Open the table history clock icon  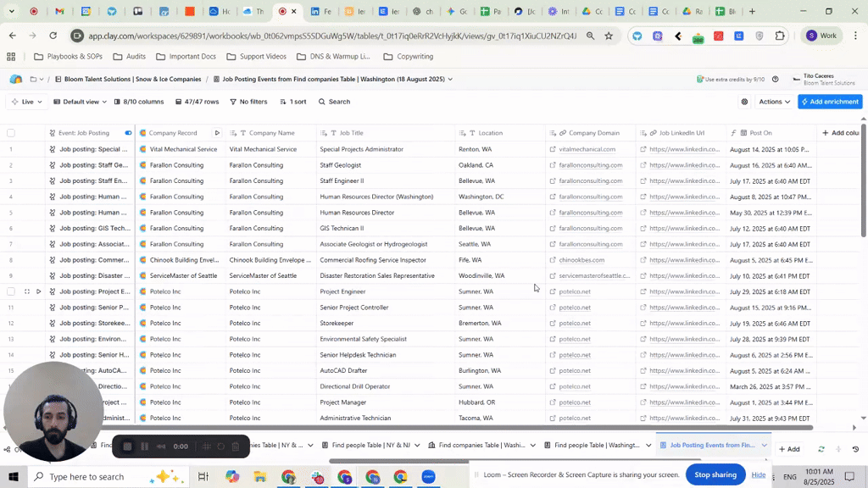(x=855, y=449)
